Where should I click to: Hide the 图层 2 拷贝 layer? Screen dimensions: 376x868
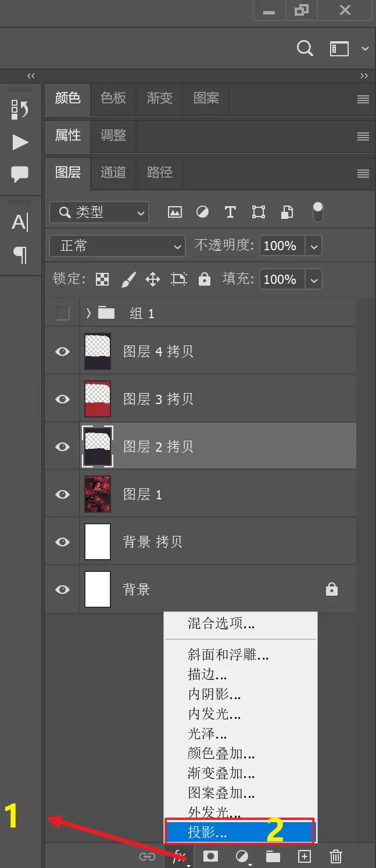62,446
